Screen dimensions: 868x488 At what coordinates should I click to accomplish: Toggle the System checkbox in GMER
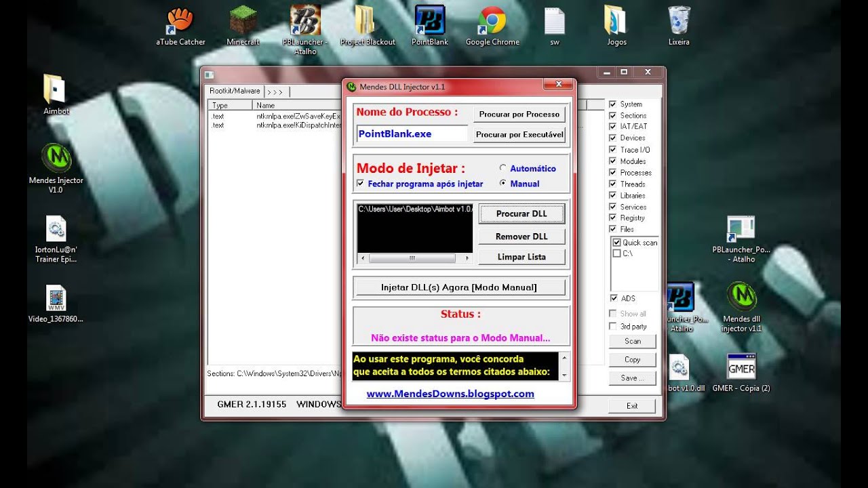coord(613,104)
